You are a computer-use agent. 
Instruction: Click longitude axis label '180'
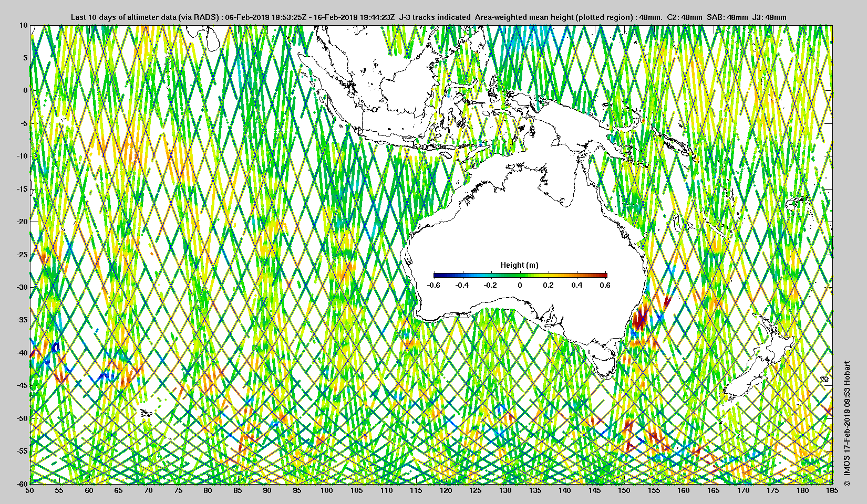pos(803,491)
